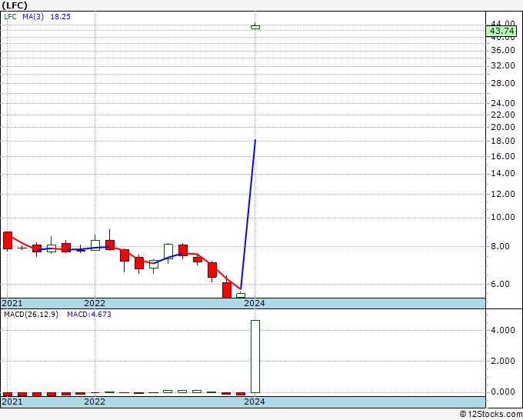The width and height of the screenshot is (523, 420).
Task: Click the MACD:4.673 value
Action: [89, 315]
